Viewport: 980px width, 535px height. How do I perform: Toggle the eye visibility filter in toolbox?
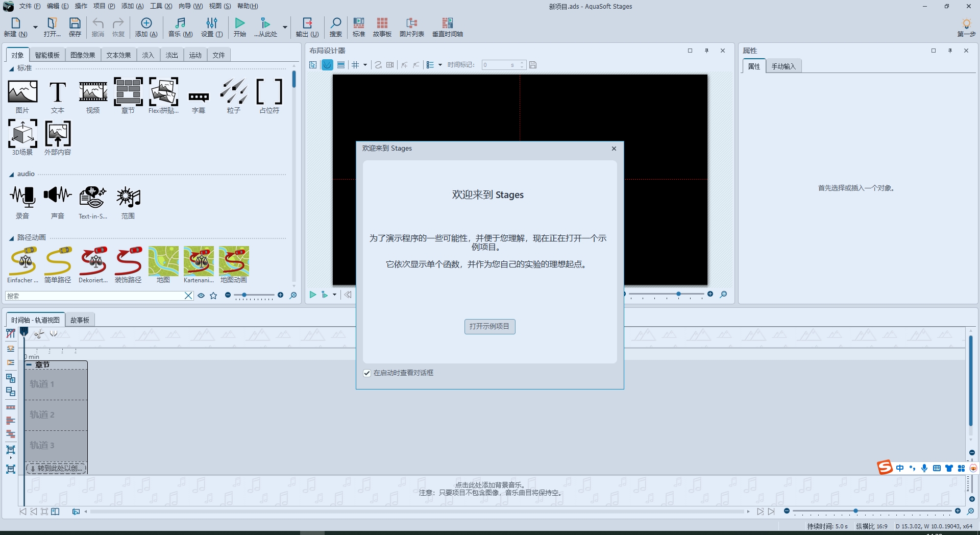pyautogui.click(x=201, y=296)
